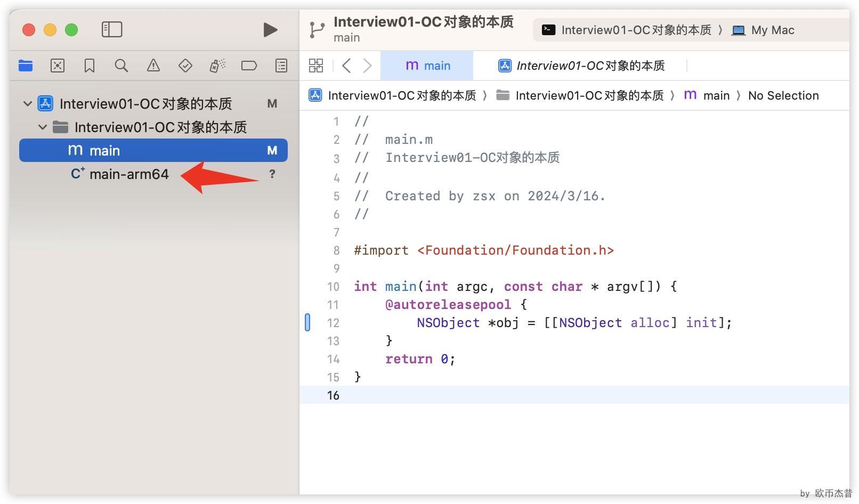
Task: Open the Test navigator diamond icon
Action: 185,66
